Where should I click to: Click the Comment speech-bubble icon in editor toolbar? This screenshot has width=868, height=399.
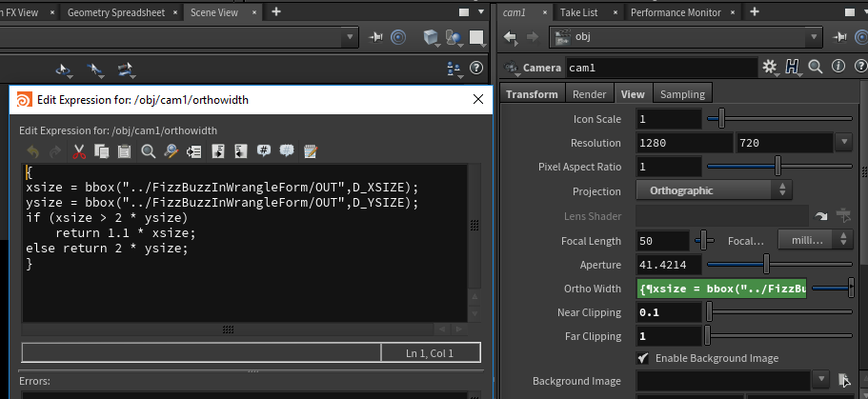[x=264, y=151]
